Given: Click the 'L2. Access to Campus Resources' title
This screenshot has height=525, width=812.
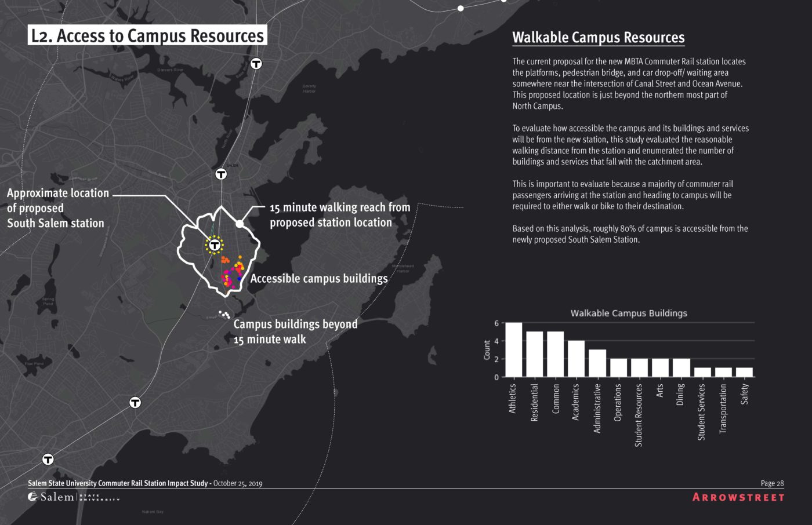Looking at the screenshot, I should pos(147,35).
